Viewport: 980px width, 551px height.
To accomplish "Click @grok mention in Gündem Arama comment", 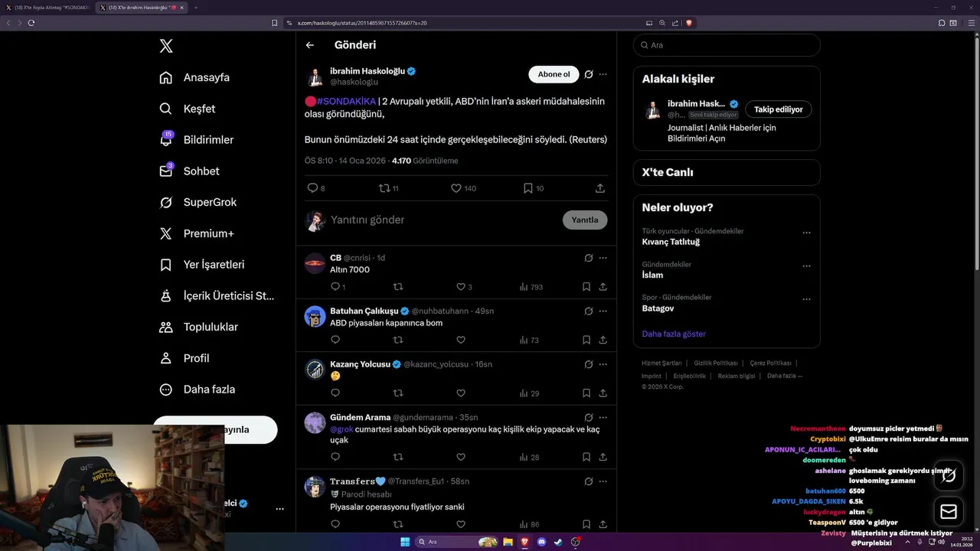I will coord(341,429).
